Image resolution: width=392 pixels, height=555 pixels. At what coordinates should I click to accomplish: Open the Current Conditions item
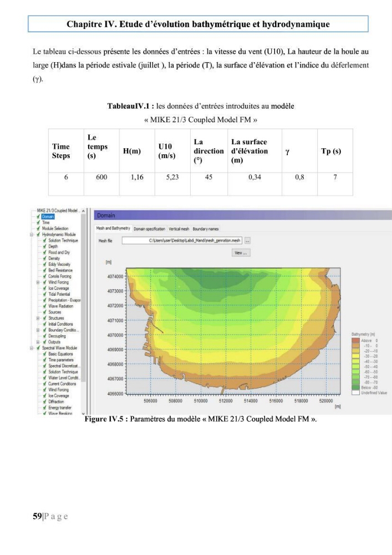pos(62,384)
